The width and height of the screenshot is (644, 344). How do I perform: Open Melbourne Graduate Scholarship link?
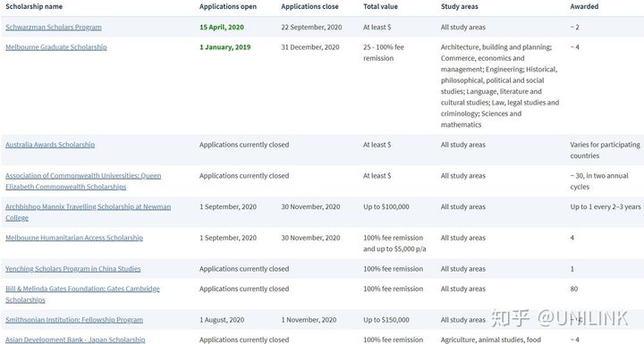[56, 47]
